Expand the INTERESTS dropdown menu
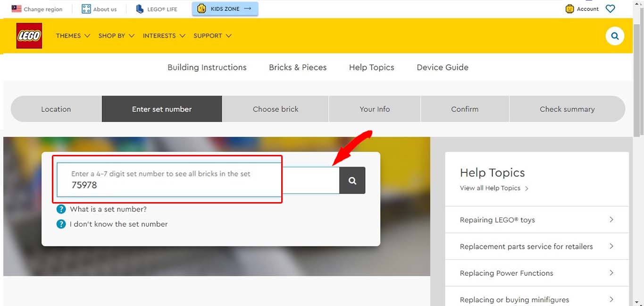The height and width of the screenshot is (306, 644). coord(164,36)
